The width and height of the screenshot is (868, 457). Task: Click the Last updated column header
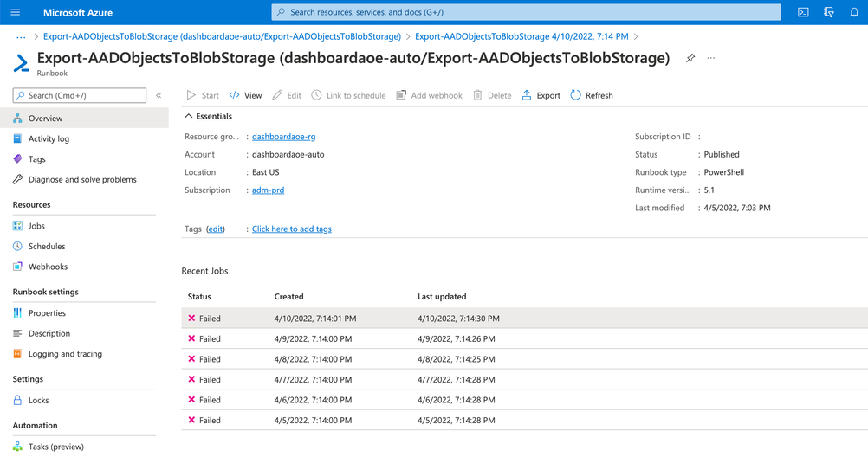442,297
